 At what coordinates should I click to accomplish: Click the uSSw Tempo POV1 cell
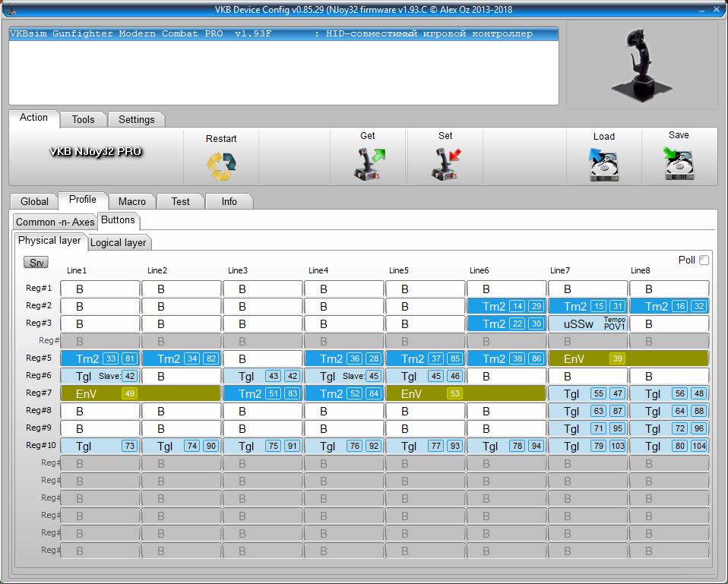[588, 324]
